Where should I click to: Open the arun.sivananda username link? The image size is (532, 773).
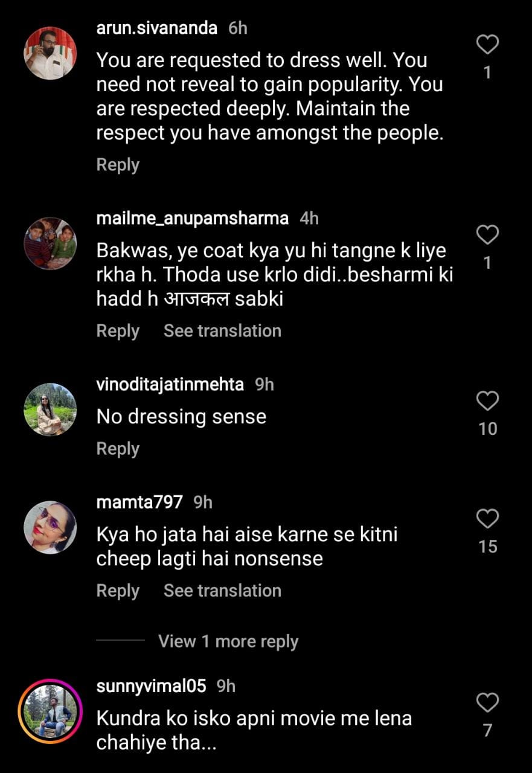point(156,28)
